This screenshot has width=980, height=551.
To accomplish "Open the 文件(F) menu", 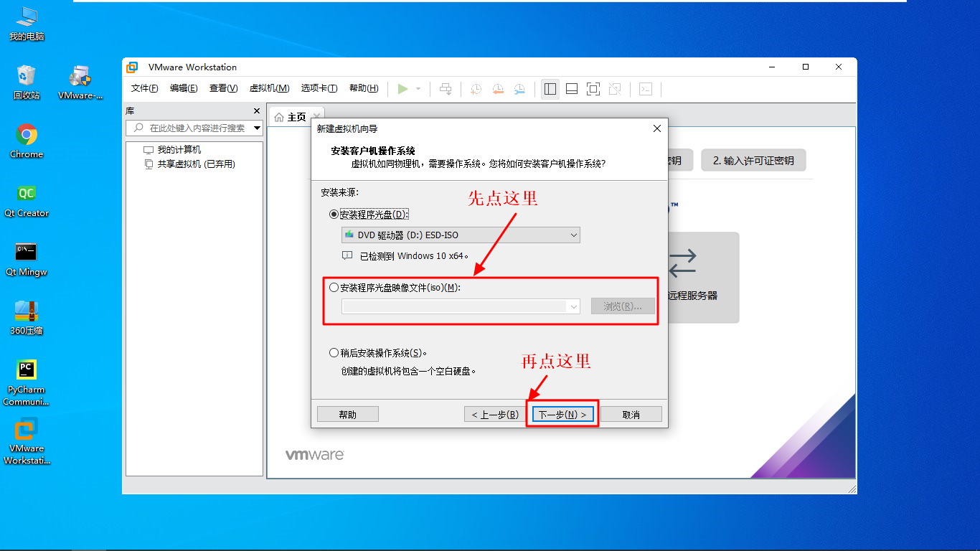I will click(145, 88).
